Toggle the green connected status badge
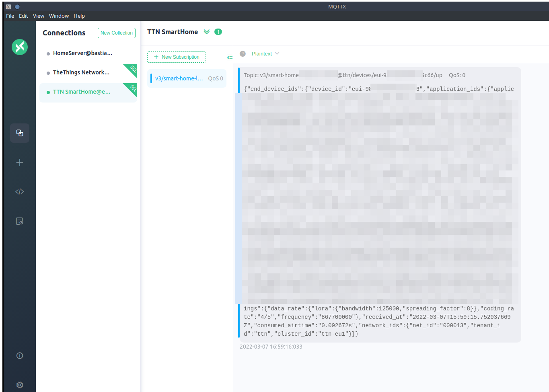This screenshot has width=549, height=392. 218,31
